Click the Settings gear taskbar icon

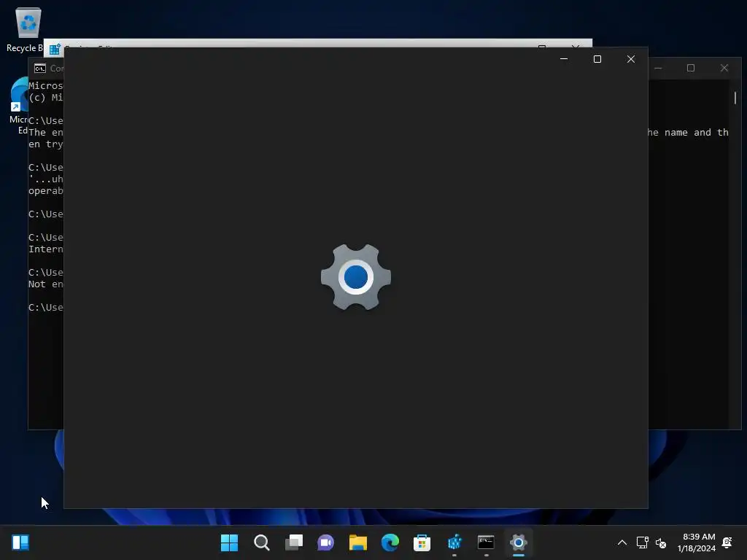click(x=519, y=542)
